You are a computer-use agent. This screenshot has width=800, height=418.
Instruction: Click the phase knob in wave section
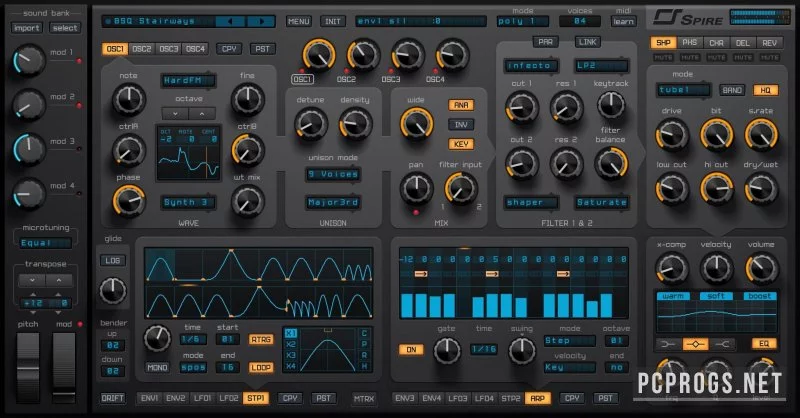129,201
